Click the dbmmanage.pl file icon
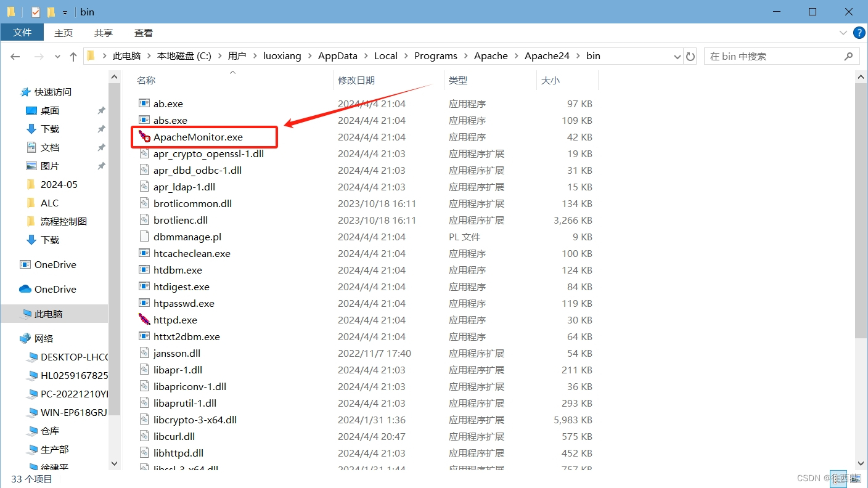The image size is (868, 488). coord(144,237)
